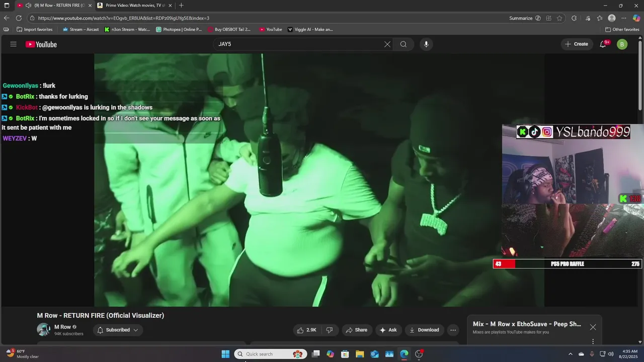Open more actions ellipsis under video
The width and height of the screenshot is (644, 362).
453,330
